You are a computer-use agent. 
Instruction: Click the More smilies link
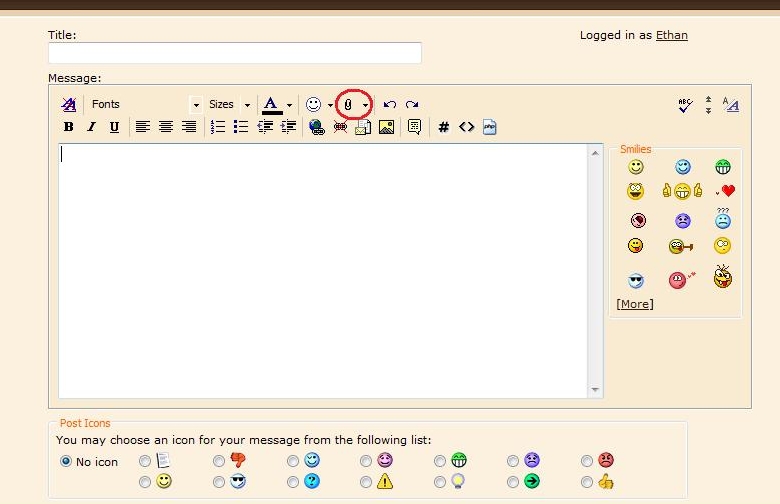pos(635,304)
